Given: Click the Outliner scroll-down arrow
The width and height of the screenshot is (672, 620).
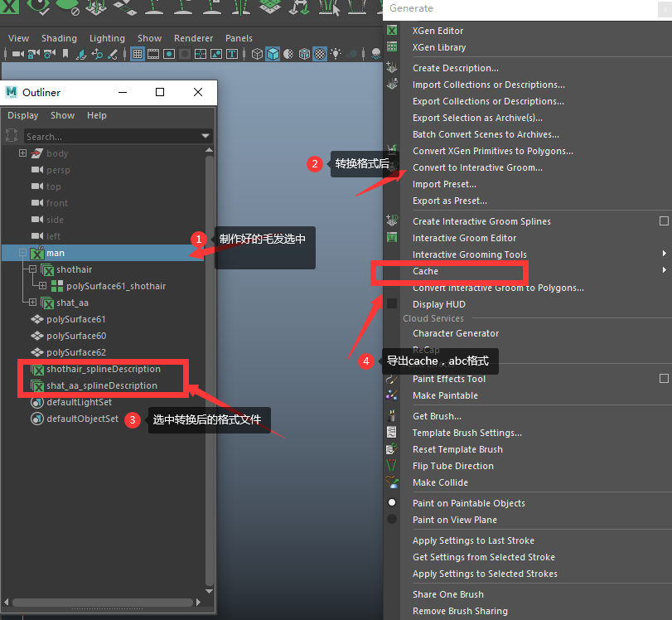Looking at the screenshot, I should [209, 591].
